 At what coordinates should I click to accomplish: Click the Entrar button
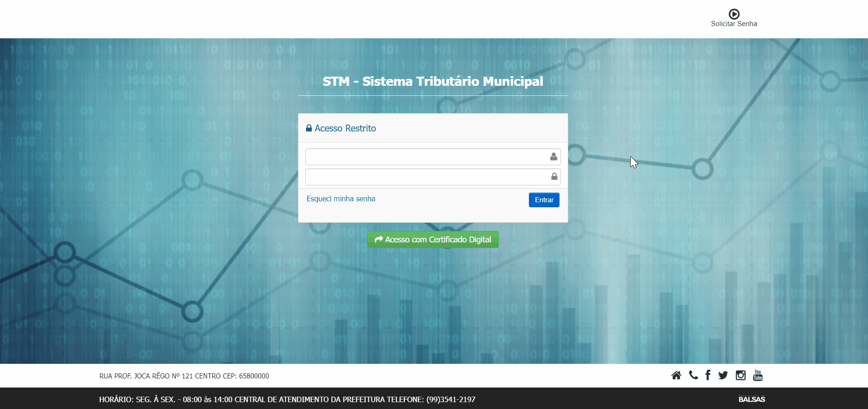(544, 200)
